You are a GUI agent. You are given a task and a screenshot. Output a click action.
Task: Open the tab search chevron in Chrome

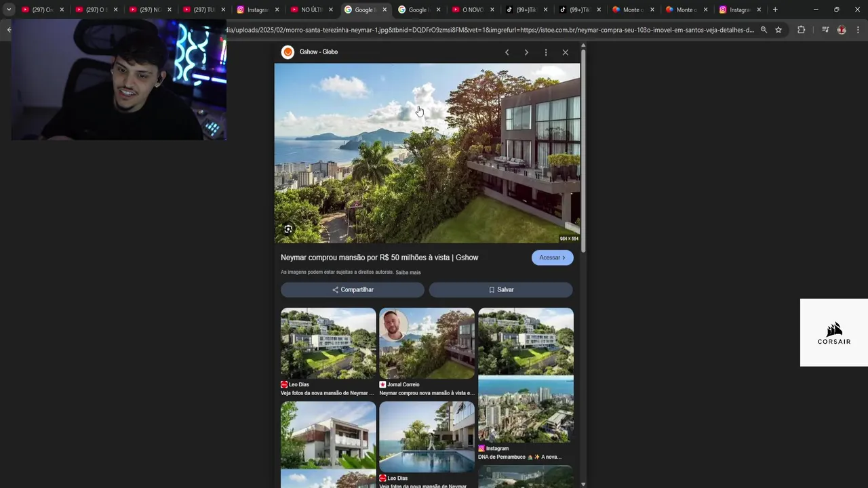(9, 9)
